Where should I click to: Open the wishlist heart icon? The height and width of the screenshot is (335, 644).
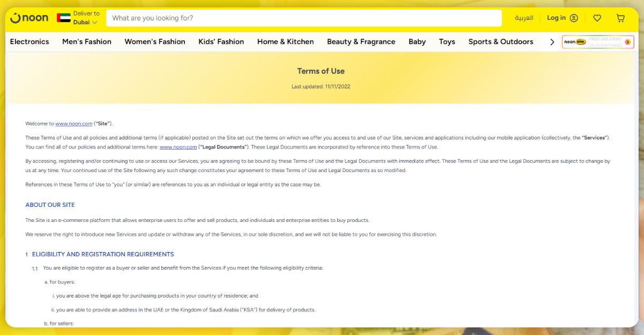(x=597, y=18)
